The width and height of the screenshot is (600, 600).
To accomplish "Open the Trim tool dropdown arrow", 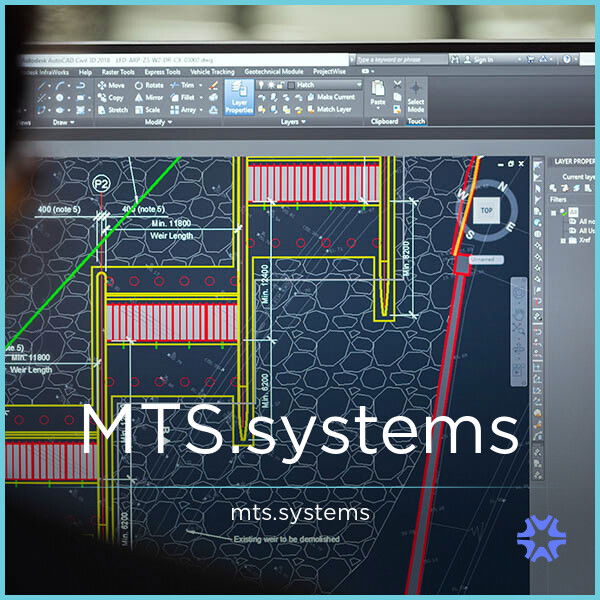I will (x=201, y=85).
